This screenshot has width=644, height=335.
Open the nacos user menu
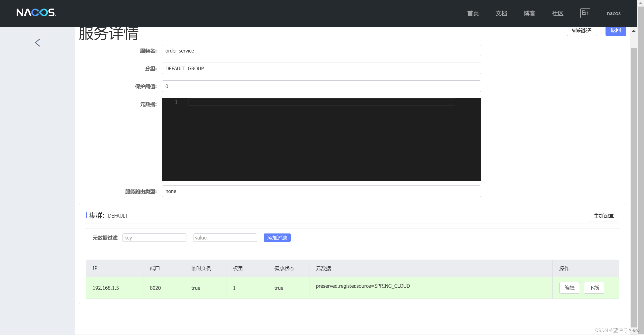[614, 13]
